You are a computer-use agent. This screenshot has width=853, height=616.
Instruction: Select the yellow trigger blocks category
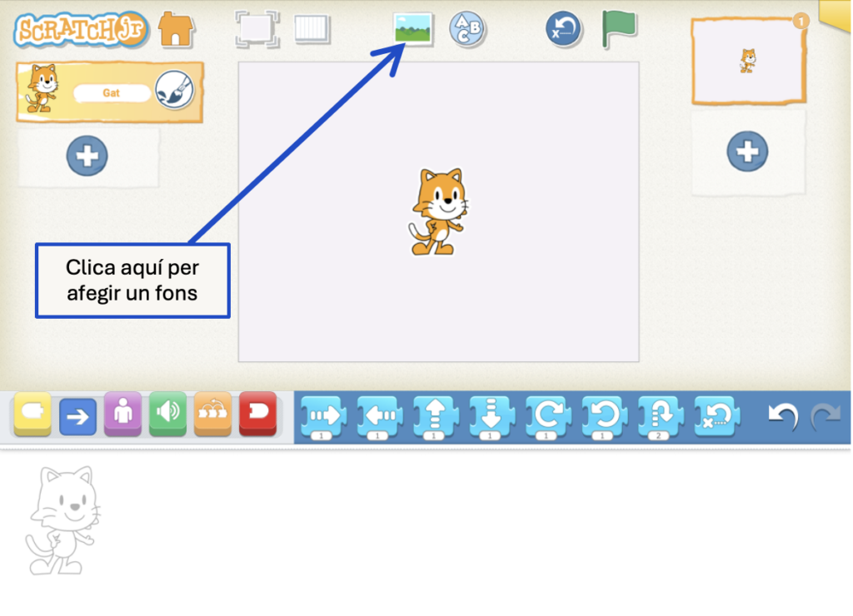tap(32, 414)
